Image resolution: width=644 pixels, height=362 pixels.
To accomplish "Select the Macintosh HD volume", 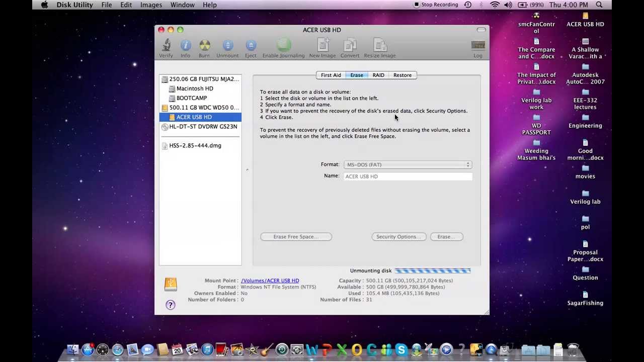I will click(x=200, y=88).
